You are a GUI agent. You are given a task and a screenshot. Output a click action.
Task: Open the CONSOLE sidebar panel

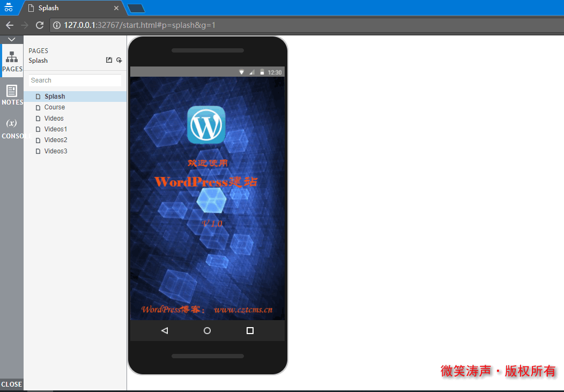click(x=12, y=129)
